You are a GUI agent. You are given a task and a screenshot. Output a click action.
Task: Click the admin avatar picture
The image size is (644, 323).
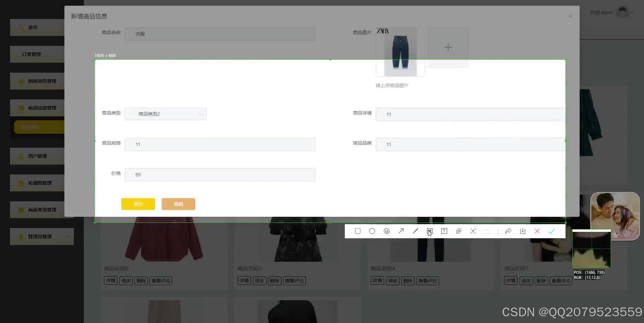point(623,12)
